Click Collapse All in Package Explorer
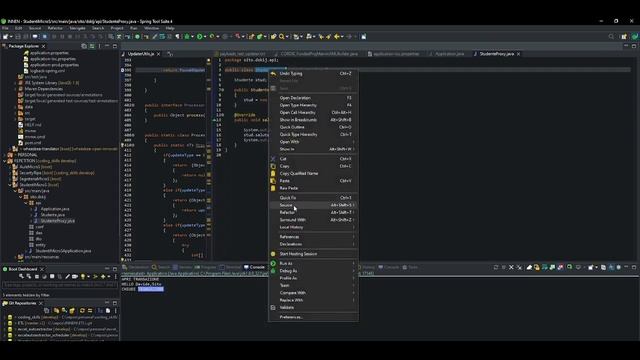The height and width of the screenshot is (360, 640). (x=84, y=46)
